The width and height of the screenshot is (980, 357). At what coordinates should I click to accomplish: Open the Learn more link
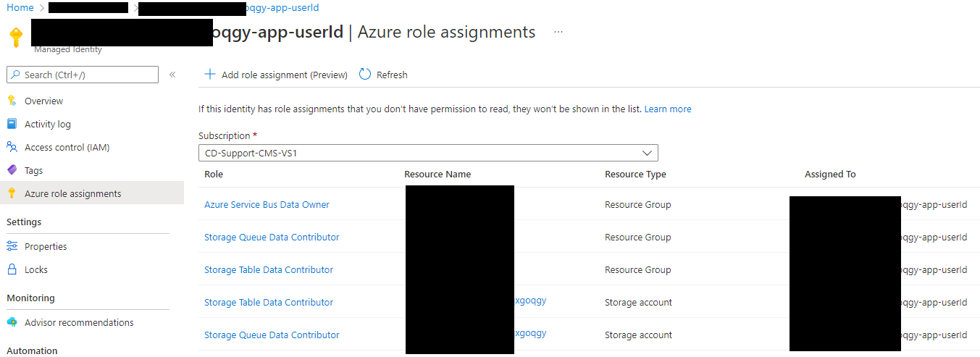click(668, 109)
